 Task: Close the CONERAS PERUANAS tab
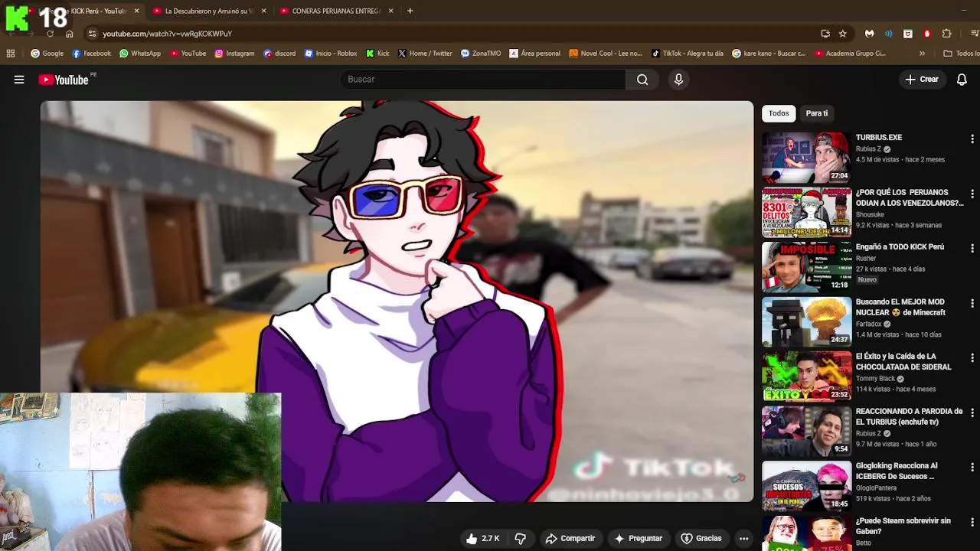(x=391, y=11)
